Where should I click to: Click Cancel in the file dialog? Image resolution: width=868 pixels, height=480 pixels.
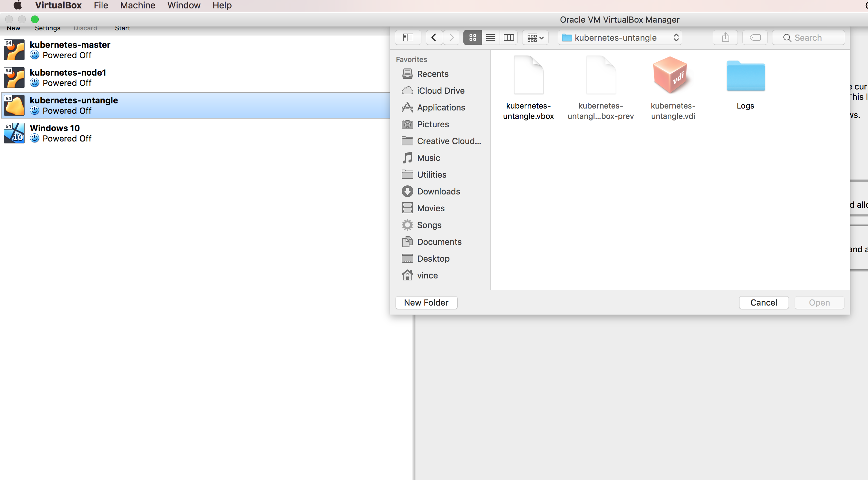coord(764,303)
